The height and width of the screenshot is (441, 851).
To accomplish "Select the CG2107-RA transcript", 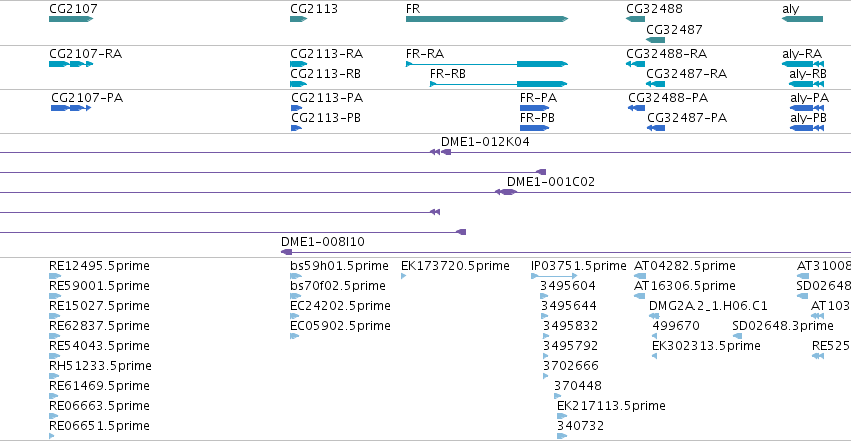I will click(x=71, y=64).
